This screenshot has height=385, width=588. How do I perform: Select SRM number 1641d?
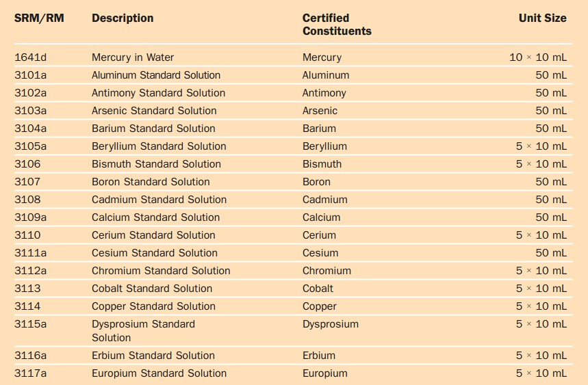[x=30, y=57]
